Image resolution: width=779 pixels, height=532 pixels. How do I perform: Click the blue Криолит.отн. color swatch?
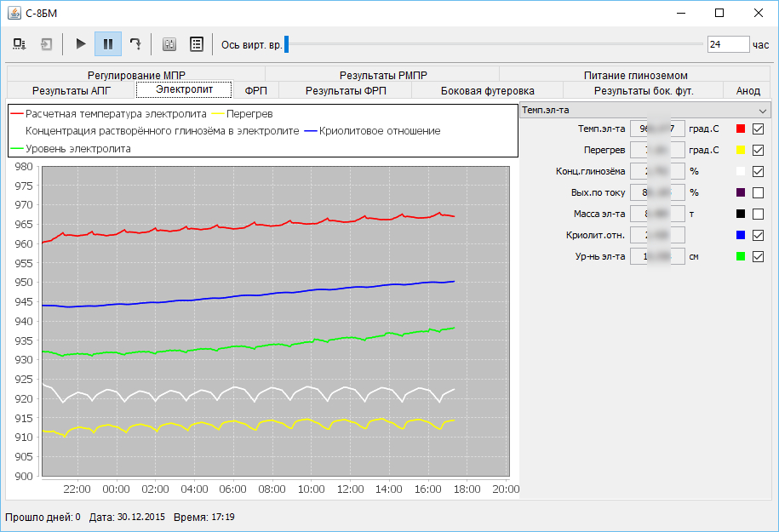click(x=741, y=235)
